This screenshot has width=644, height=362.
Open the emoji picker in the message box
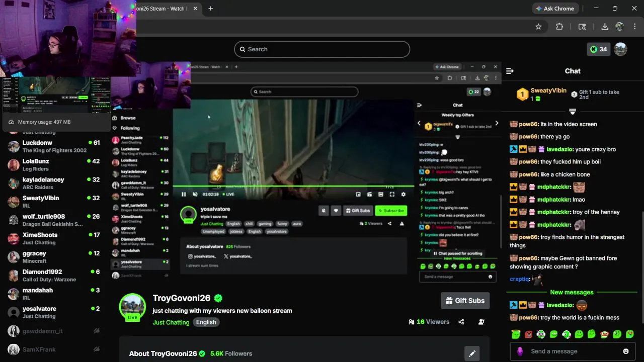point(626,351)
